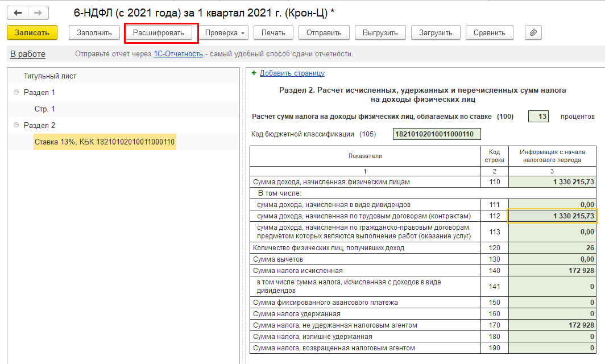Viewport: 605px width, 364px height.
Task: Click line 180 value cell
Action: coord(552,337)
